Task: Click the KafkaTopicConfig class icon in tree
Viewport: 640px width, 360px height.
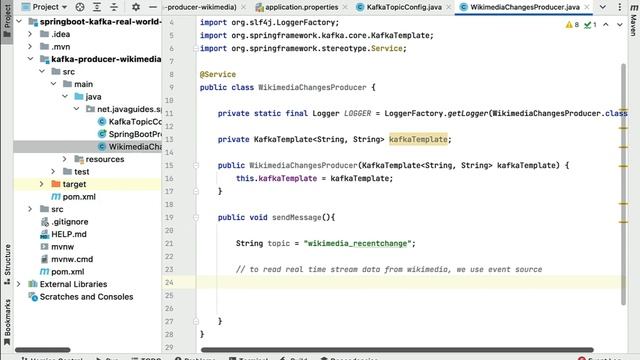Action: coord(102,122)
